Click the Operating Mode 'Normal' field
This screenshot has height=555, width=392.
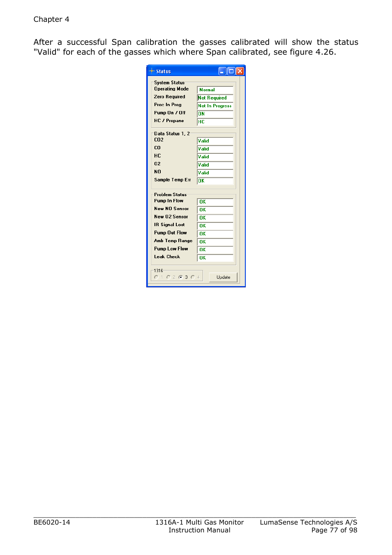click(215, 90)
